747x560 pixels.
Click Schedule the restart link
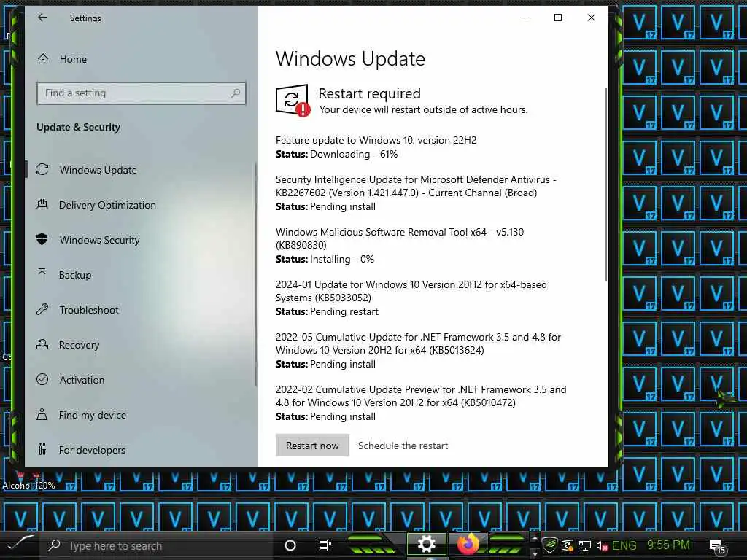click(403, 446)
